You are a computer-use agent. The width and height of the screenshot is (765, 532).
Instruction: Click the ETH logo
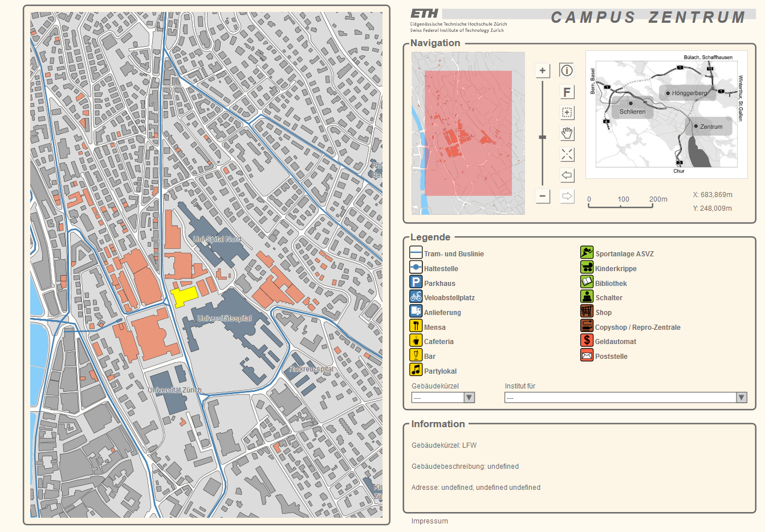coord(425,14)
